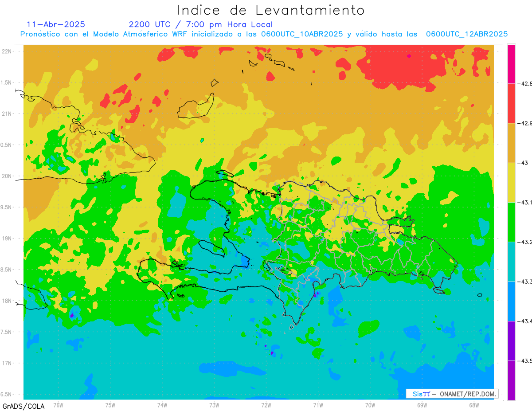This screenshot has width=532, height=411.
Task: Click the '19N' latitude label
Action: [x=7, y=238]
